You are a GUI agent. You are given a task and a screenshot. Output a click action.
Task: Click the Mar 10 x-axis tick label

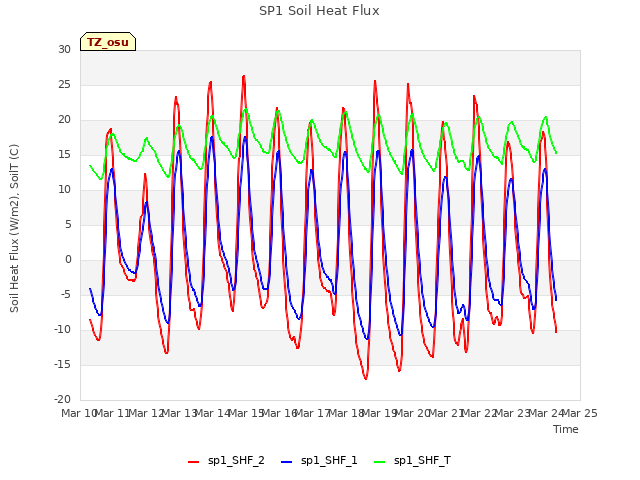pos(79,413)
